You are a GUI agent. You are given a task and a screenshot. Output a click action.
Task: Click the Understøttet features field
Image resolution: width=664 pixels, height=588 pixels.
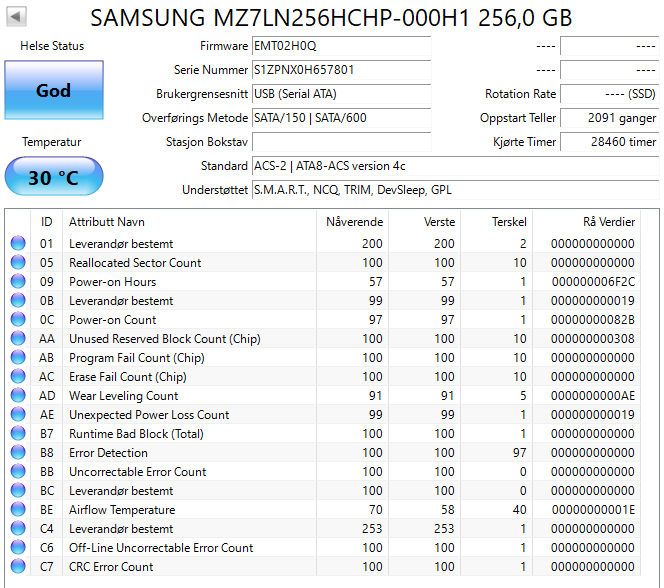(456, 190)
